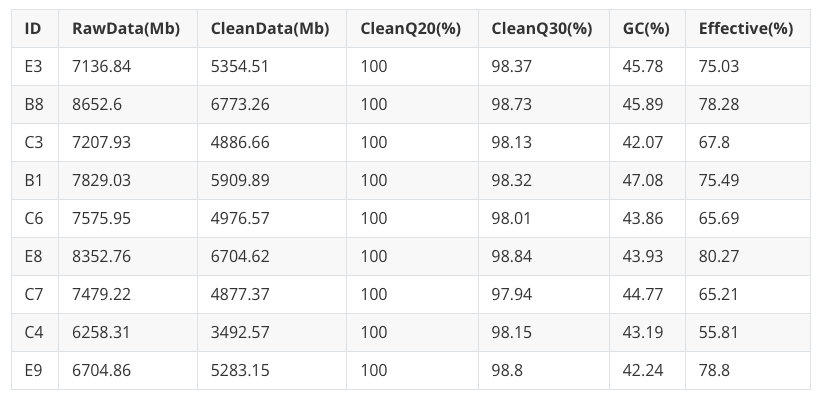Click sample ID E9 cell
Screen dimensions: 817x402
[x=33, y=370]
